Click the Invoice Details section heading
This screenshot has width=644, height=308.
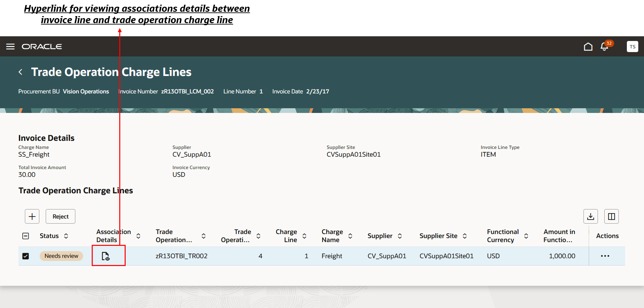[46, 138]
